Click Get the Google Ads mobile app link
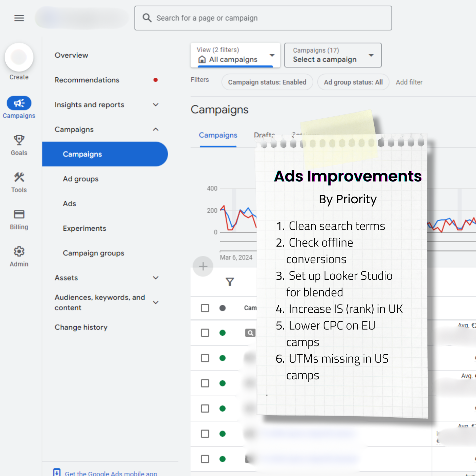476x476 pixels. coord(111,473)
